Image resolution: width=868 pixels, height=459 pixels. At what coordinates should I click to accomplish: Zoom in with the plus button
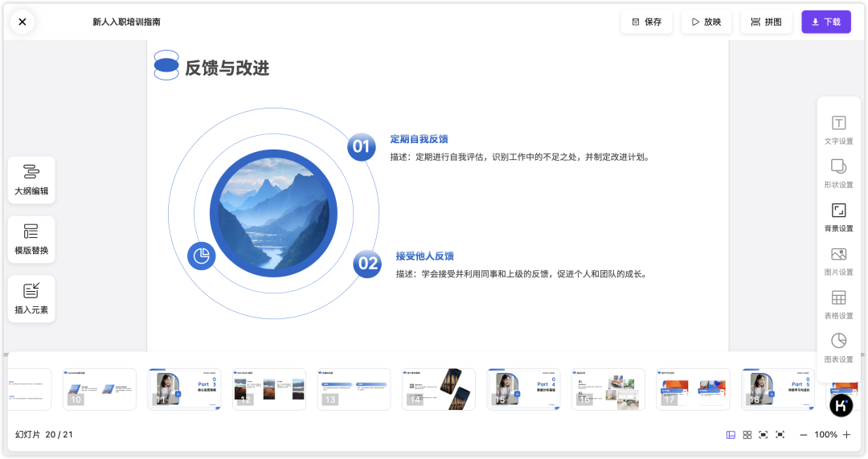pos(846,435)
